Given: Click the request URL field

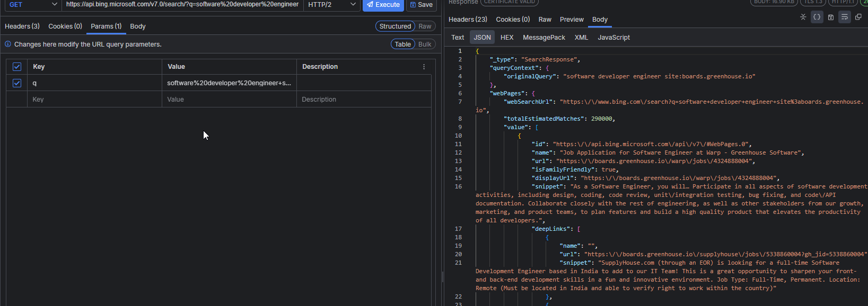Looking at the screenshot, I should (182, 4).
